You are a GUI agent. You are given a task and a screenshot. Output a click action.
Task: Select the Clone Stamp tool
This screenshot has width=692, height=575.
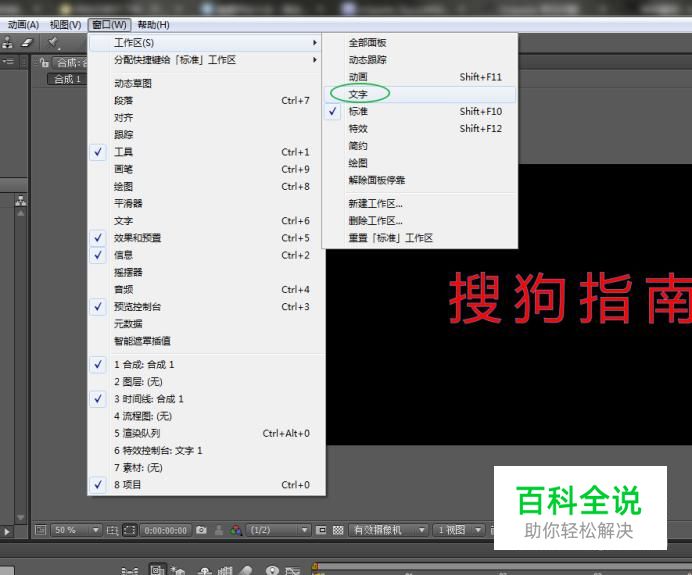(8, 42)
